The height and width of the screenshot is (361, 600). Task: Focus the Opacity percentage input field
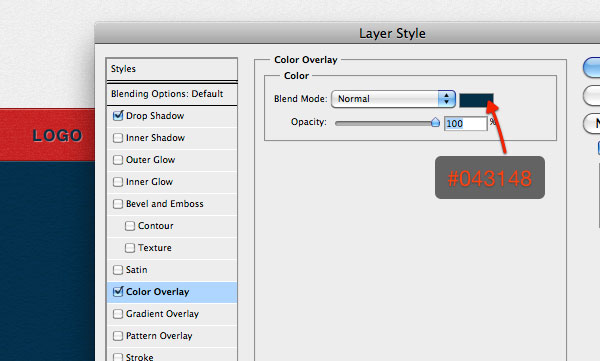pos(465,124)
